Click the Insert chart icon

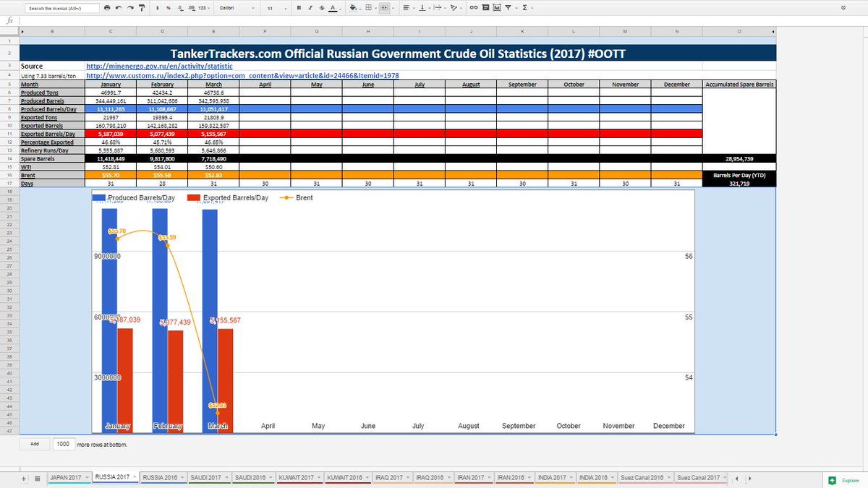[496, 8]
